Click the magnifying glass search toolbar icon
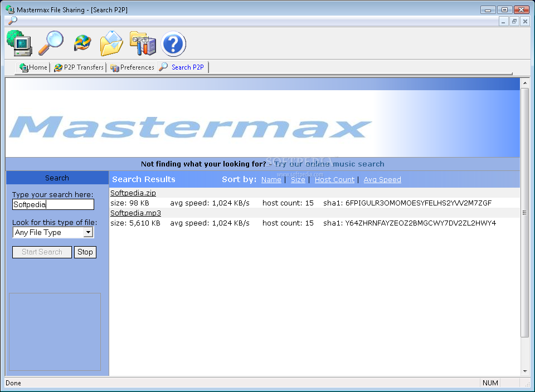535x392 pixels. [x=51, y=43]
